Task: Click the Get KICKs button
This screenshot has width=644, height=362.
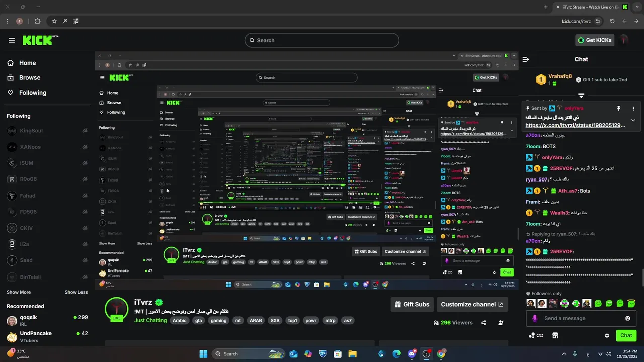Action: [x=595, y=40]
